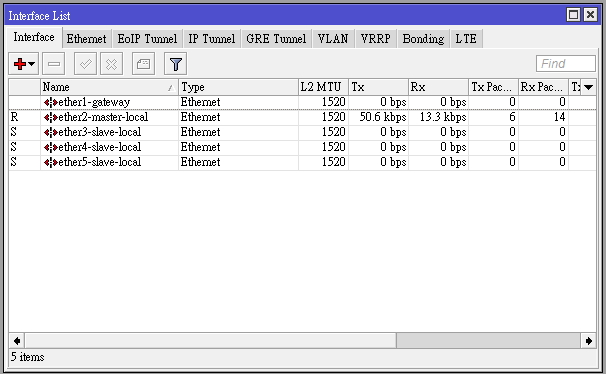The width and height of the screenshot is (606, 374).
Task: Select the ether4-slave-local interface row
Action: (x=302, y=147)
